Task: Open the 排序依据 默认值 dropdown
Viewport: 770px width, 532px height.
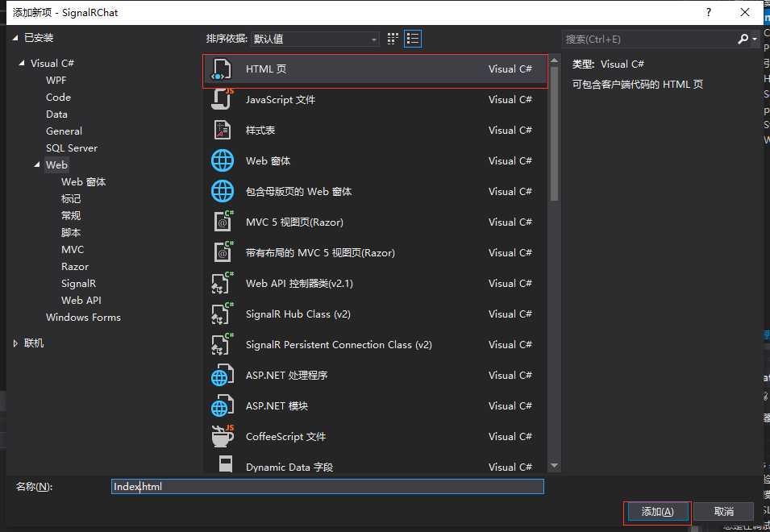Action: 314,39
